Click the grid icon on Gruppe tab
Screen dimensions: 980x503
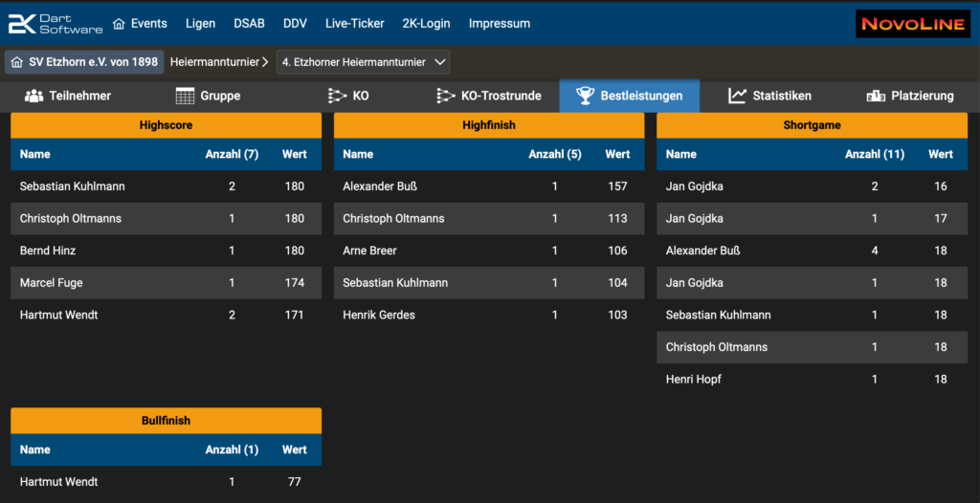point(185,96)
